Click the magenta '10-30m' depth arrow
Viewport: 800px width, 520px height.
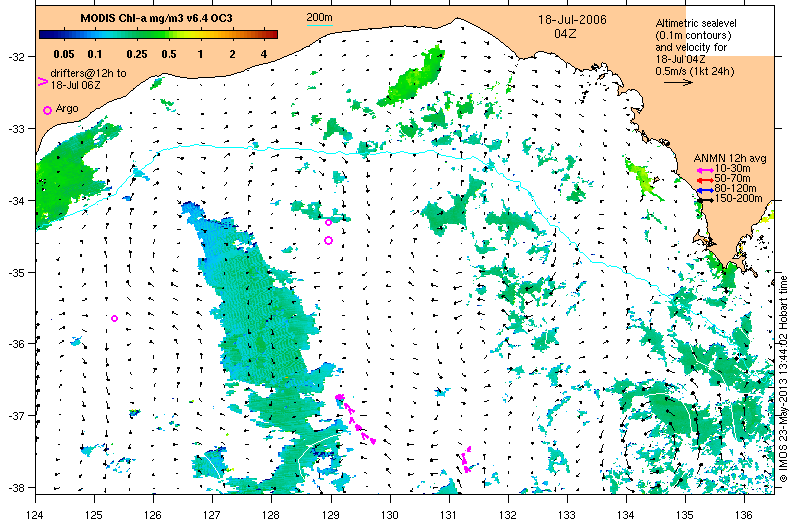click(705, 170)
